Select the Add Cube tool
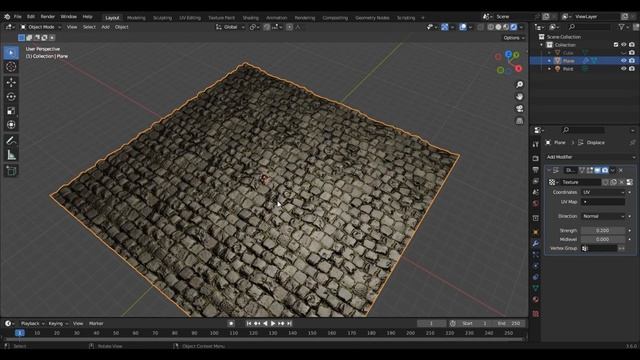 11,171
